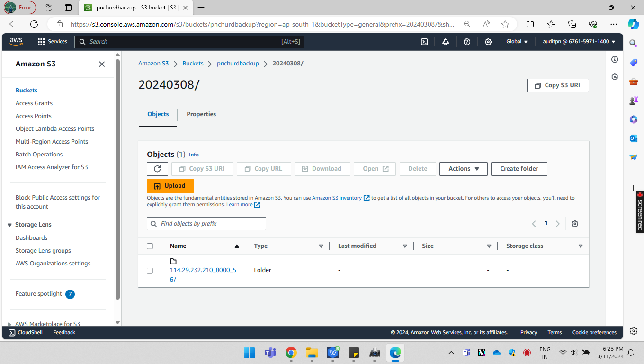Click the Find objects by prefix field
Image resolution: width=644 pixels, height=364 pixels.
[x=206, y=224]
